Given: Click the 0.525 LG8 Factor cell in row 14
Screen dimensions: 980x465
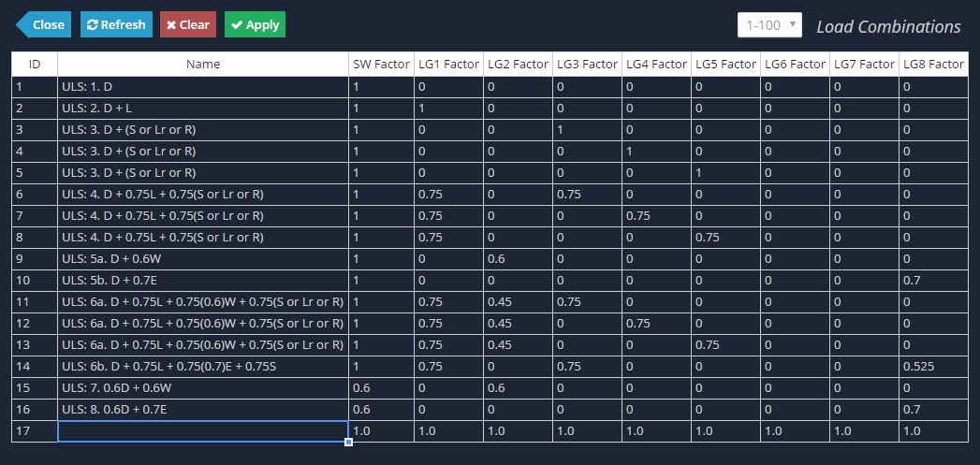Looking at the screenshot, I should (934, 366).
